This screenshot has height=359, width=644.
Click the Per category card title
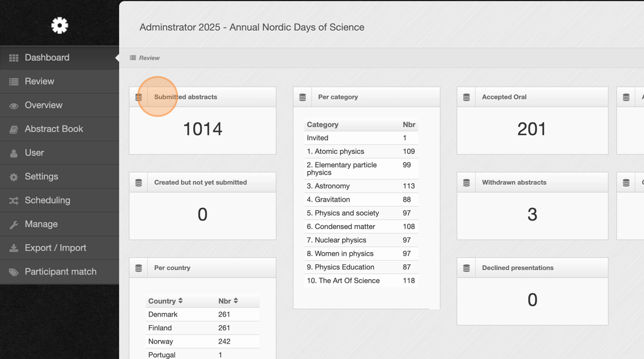point(338,97)
